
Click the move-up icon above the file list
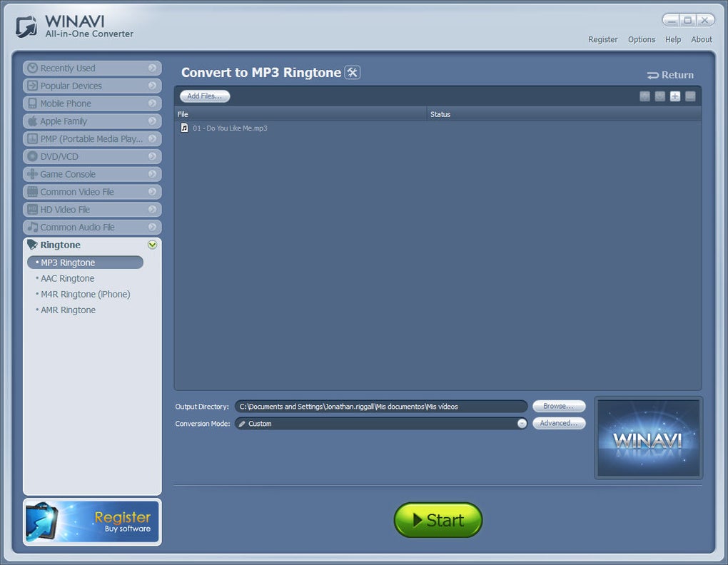[644, 96]
